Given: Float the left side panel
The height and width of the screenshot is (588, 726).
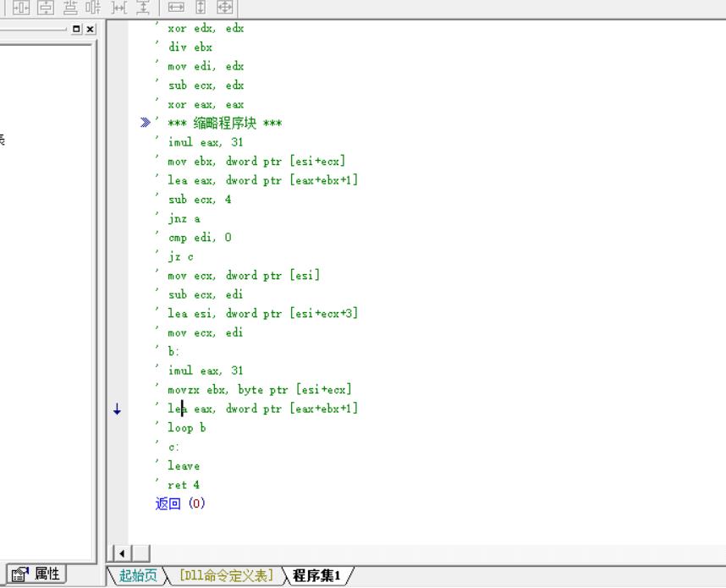Looking at the screenshot, I should click(x=77, y=30).
